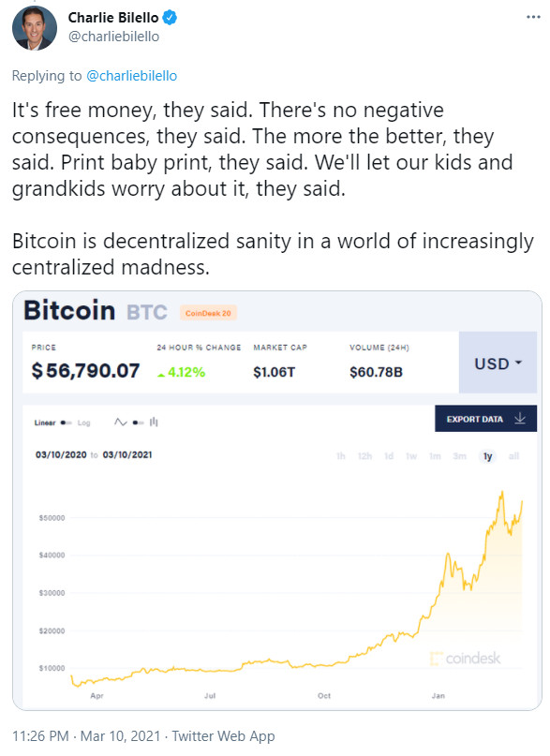
Task: Select the line chart icon
Action: point(121,422)
